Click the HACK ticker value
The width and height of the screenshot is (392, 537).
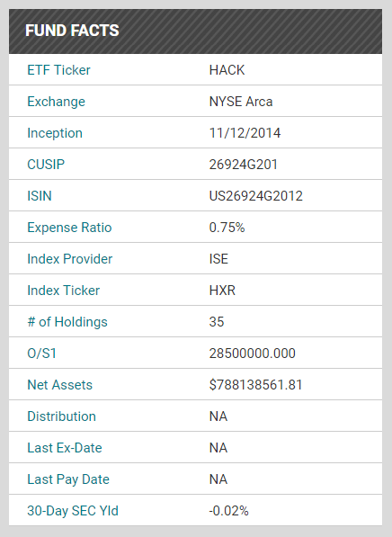pos(227,70)
